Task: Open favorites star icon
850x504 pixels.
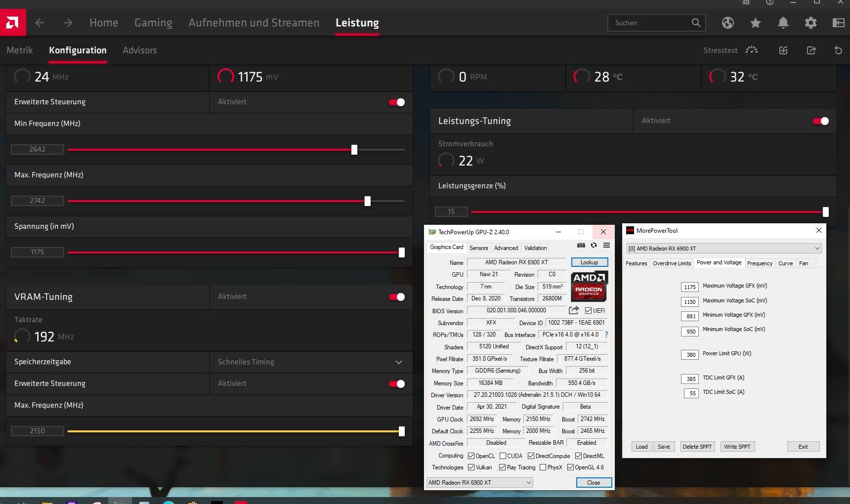Action: click(755, 23)
